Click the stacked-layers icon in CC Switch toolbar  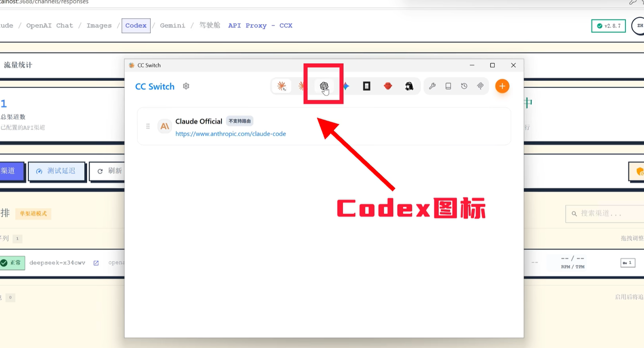click(480, 86)
